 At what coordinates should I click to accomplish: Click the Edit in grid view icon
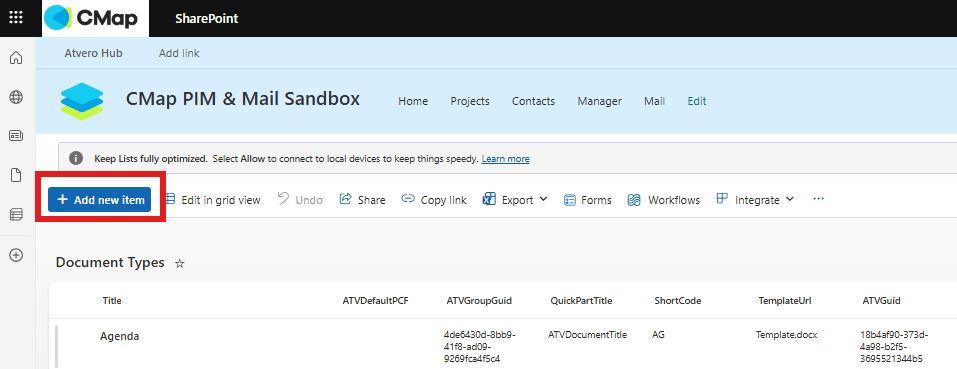(170, 199)
